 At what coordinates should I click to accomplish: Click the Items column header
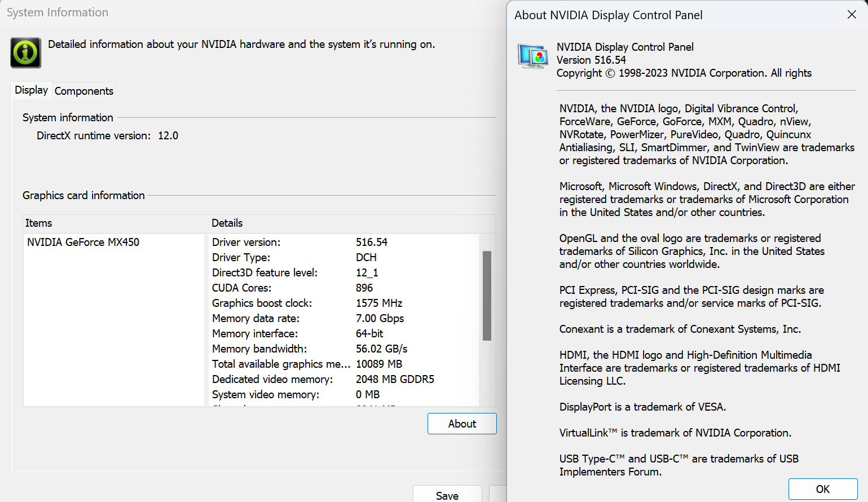click(x=38, y=223)
